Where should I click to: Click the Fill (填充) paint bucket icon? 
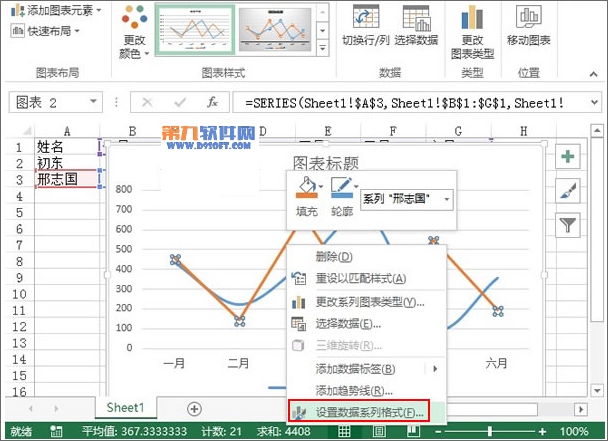point(306,187)
